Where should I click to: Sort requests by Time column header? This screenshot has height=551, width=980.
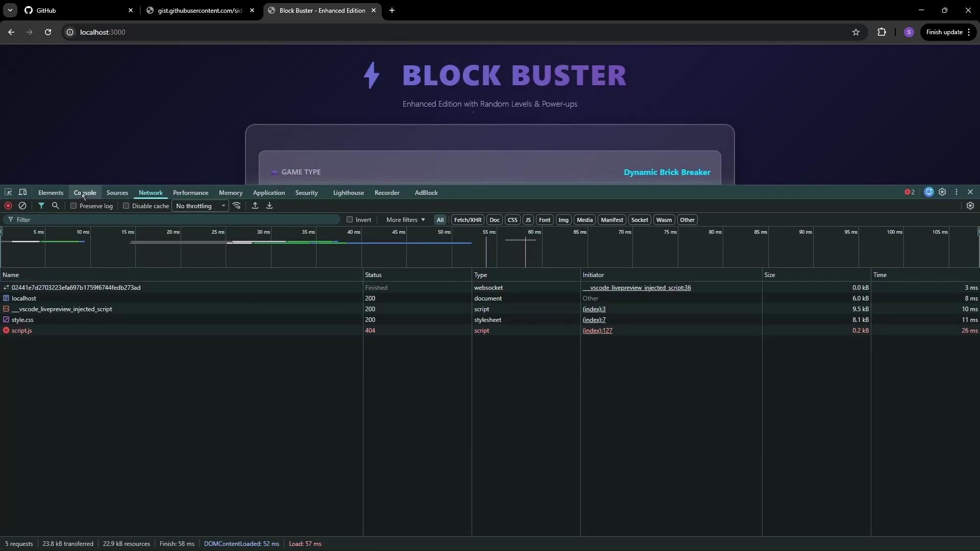click(925, 275)
